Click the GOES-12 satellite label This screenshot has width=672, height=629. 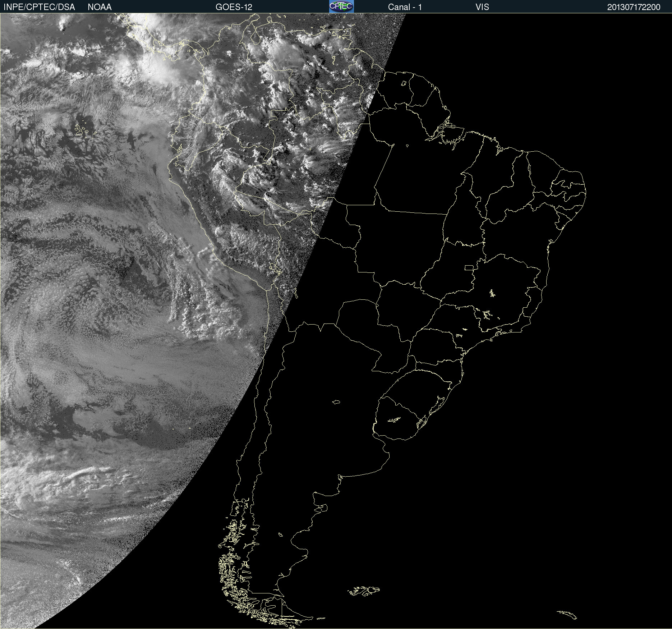pos(234,7)
